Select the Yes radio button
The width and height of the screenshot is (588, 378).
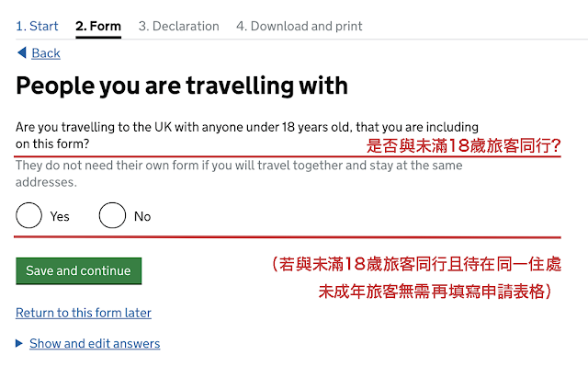(28, 215)
